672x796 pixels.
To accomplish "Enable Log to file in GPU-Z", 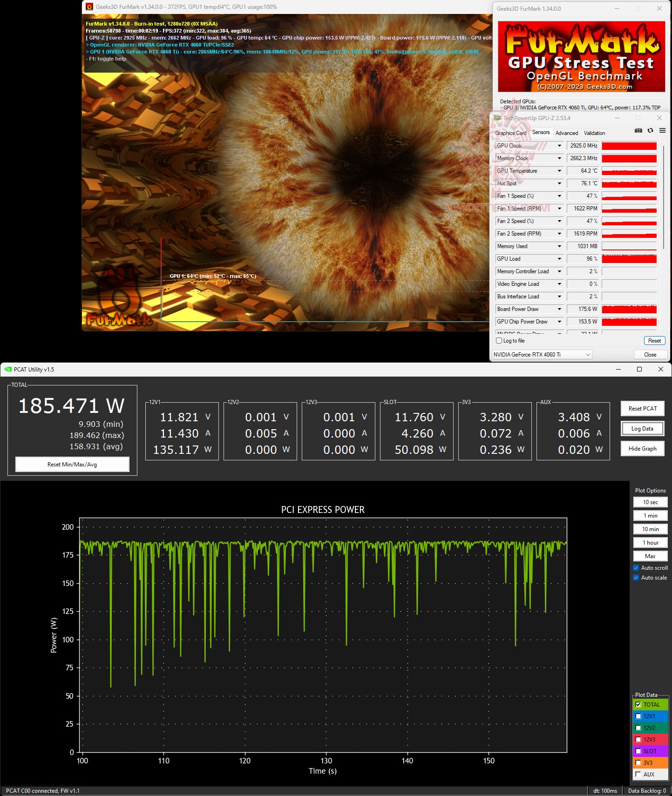I will [x=499, y=341].
